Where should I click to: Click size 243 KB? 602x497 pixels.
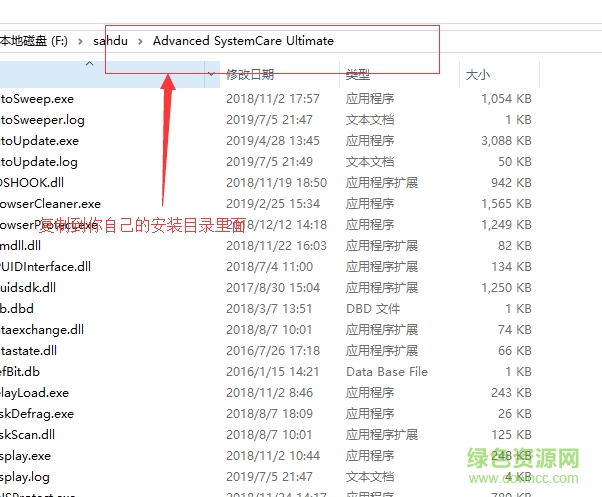click(x=512, y=393)
